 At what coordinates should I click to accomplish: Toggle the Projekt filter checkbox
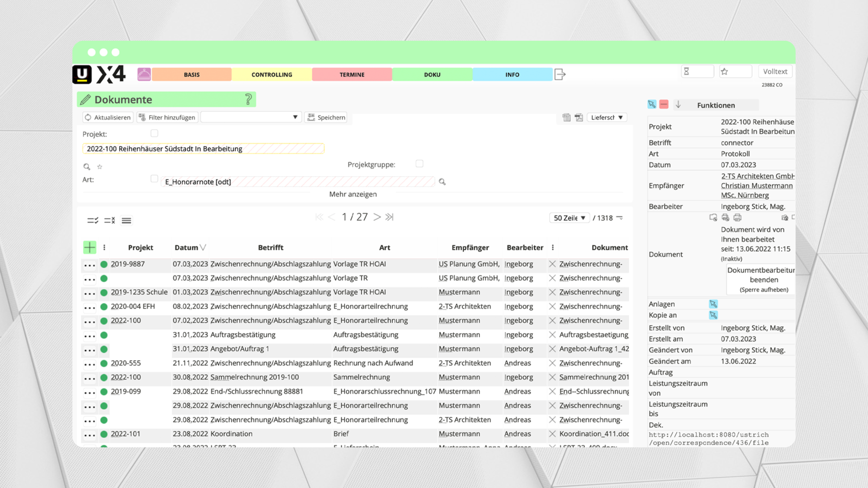[x=154, y=133]
